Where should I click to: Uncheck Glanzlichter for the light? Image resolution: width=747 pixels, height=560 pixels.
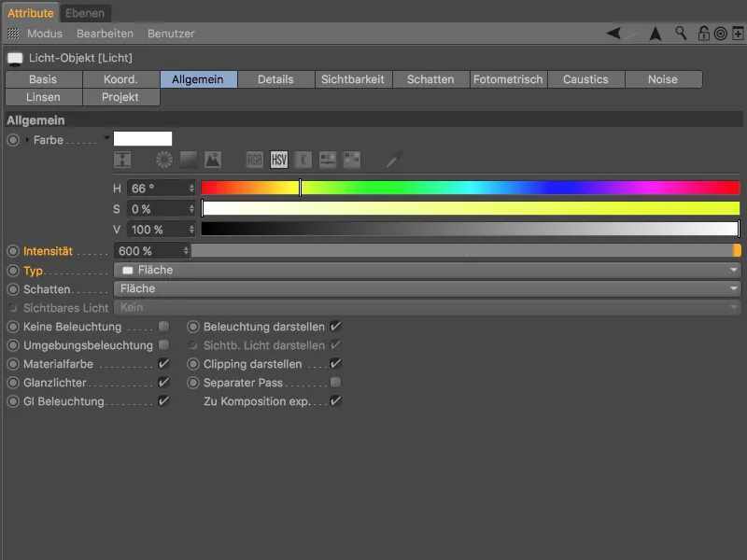click(x=164, y=382)
